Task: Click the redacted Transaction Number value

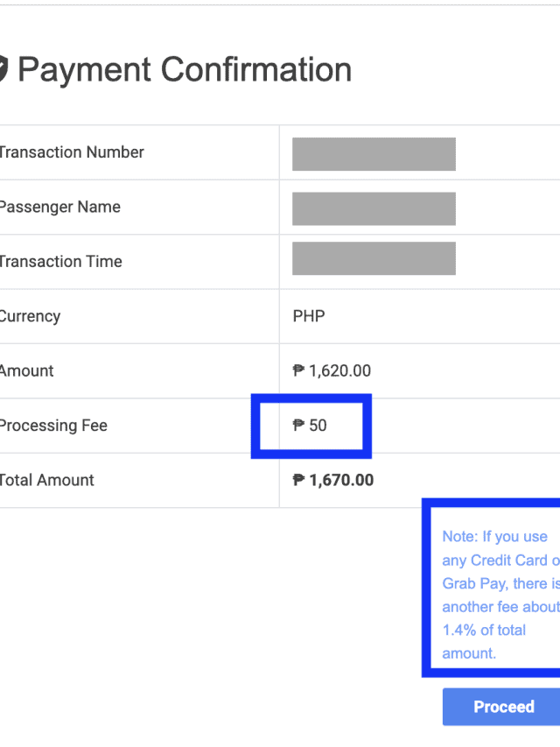Action: coord(374,154)
